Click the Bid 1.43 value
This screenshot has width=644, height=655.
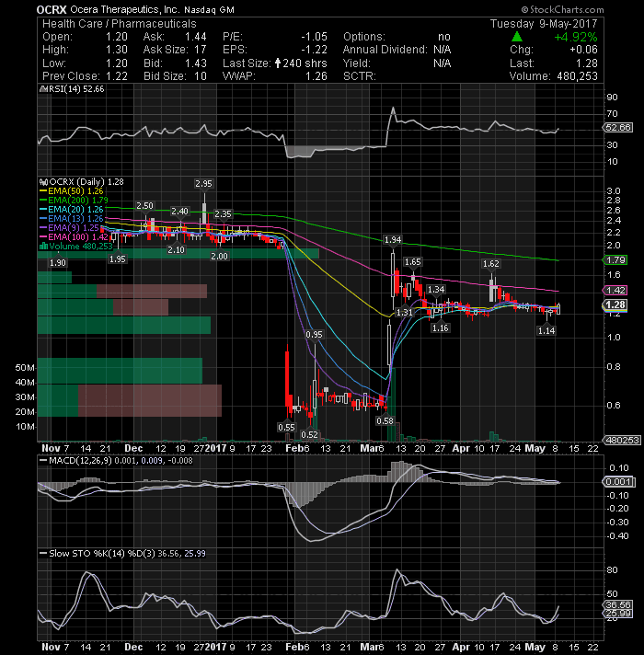click(x=195, y=63)
